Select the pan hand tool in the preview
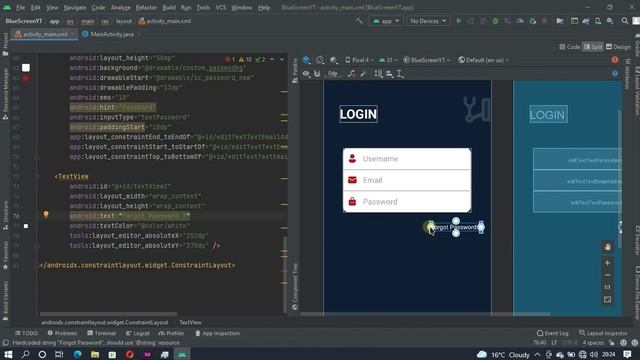This screenshot has height=360, width=640. (607, 247)
